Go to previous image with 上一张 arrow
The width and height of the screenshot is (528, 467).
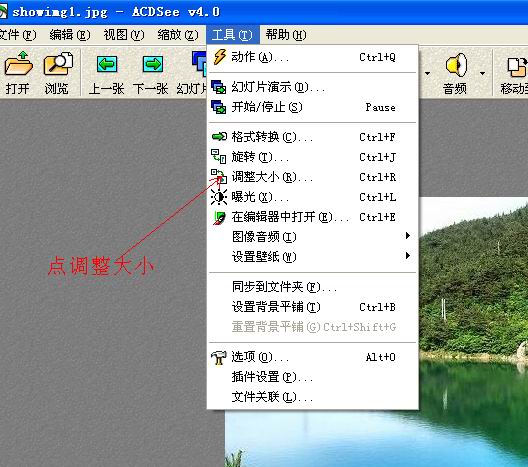107,64
